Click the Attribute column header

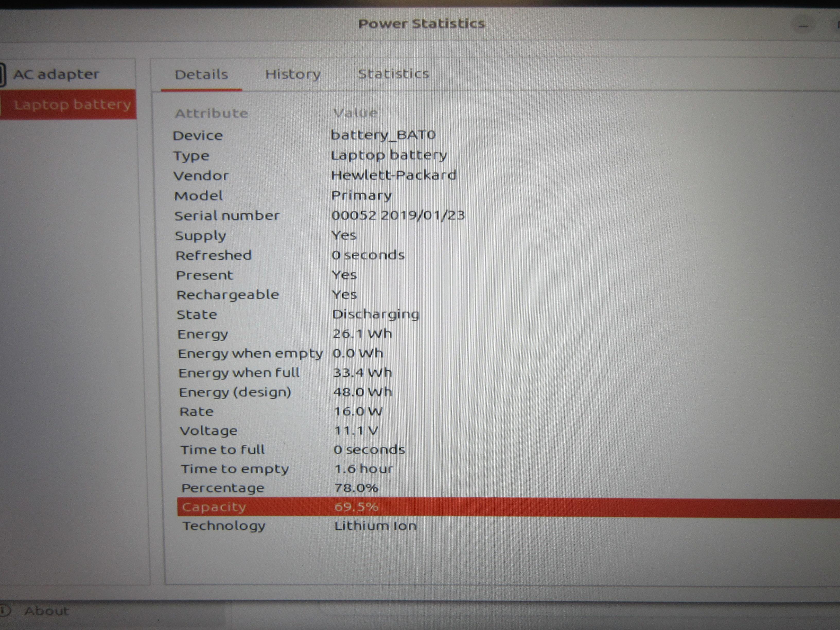pyautogui.click(x=211, y=113)
